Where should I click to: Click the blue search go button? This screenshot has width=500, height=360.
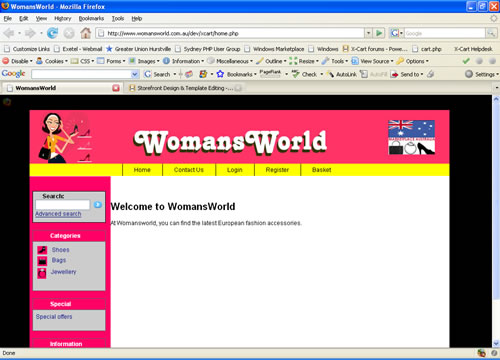click(97, 205)
